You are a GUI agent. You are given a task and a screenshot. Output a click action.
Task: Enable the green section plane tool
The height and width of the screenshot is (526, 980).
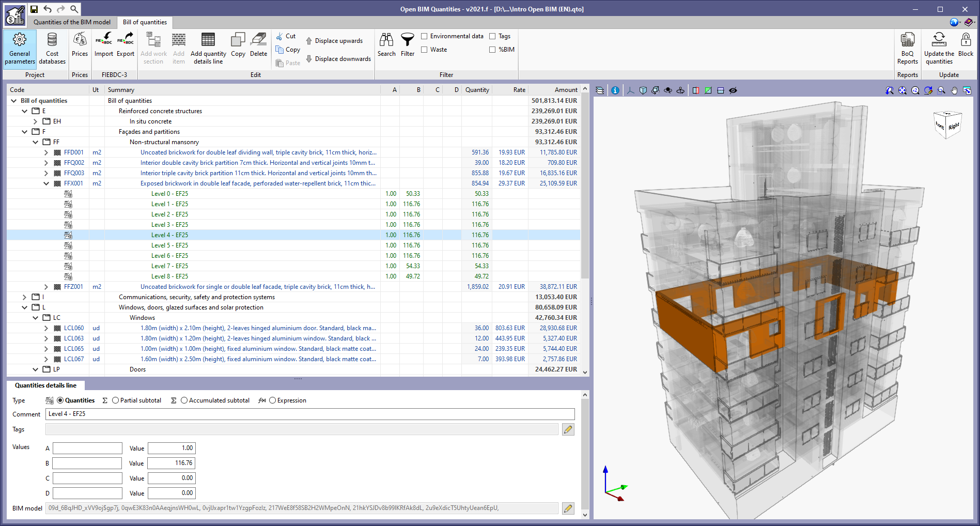tap(708, 90)
